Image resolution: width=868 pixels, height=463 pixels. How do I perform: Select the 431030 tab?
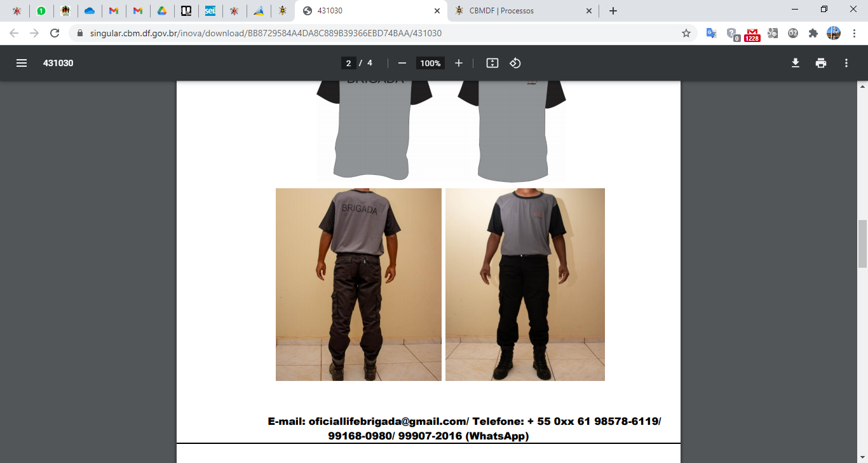coord(370,11)
